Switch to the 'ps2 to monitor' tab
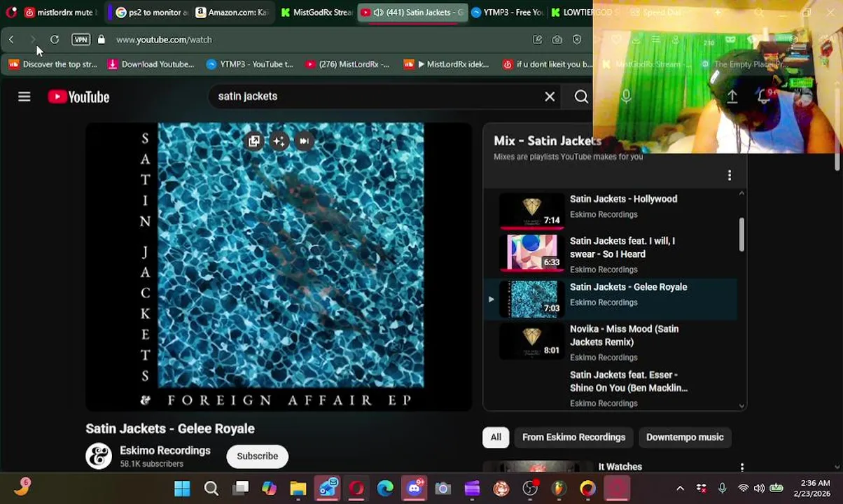Viewport: 843px width, 504px height. (152, 13)
